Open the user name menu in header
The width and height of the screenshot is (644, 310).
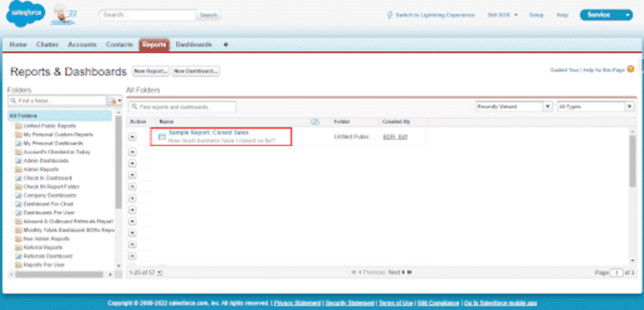pyautogui.click(x=503, y=15)
